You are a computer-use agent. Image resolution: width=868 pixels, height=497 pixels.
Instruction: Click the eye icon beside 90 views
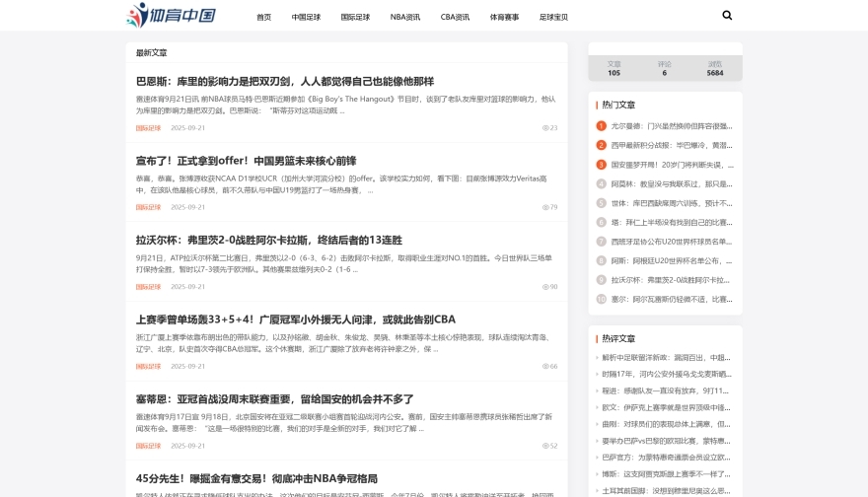(545, 287)
